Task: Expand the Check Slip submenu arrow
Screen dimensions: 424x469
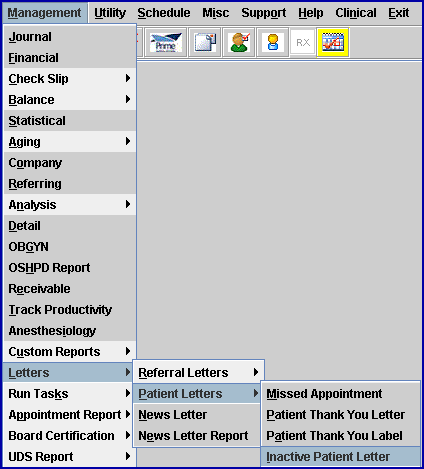Action: tap(128, 79)
